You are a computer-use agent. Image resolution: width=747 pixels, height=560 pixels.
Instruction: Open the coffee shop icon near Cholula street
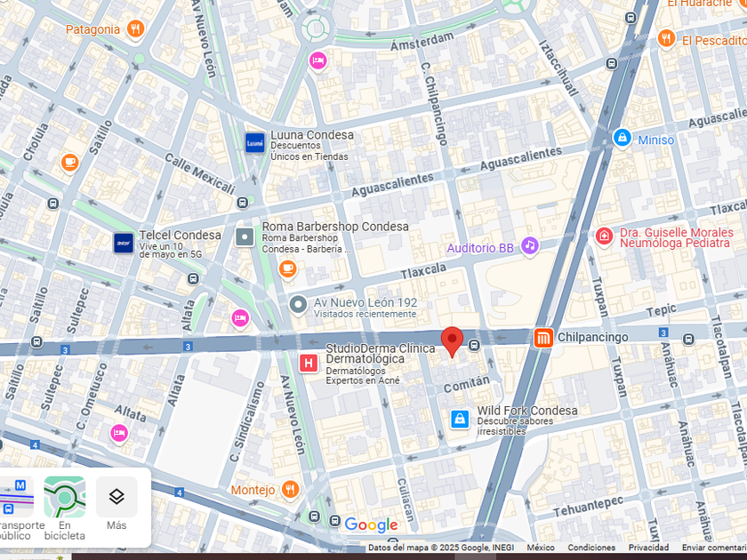70,164
